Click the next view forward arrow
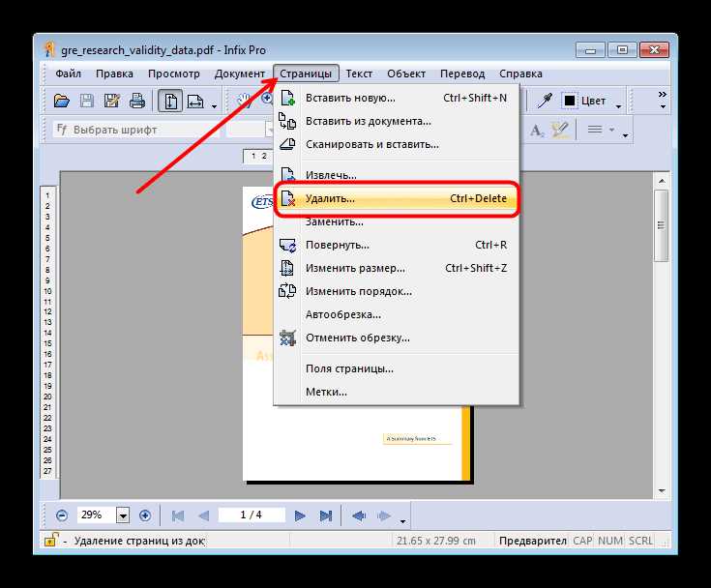The height and width of the screenshot is (588, 711). point(384,515)
